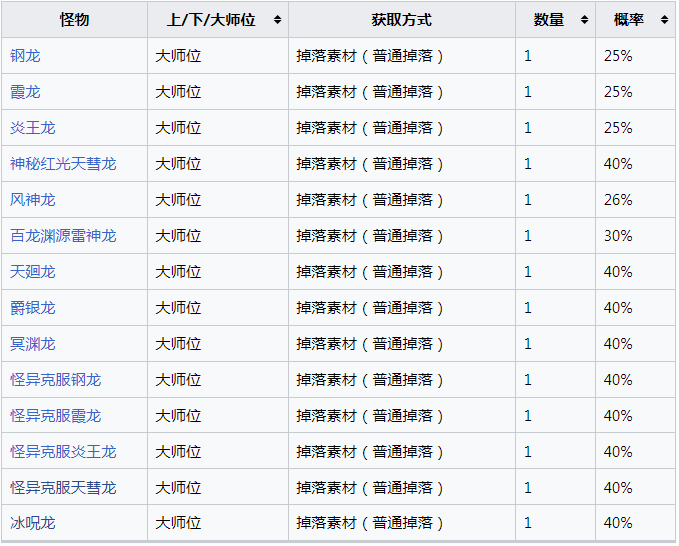The width and height of the screenshot is (679, 546).
Task: Select the 40% cell in the 天廻龙 row
Action: (635, 271)
